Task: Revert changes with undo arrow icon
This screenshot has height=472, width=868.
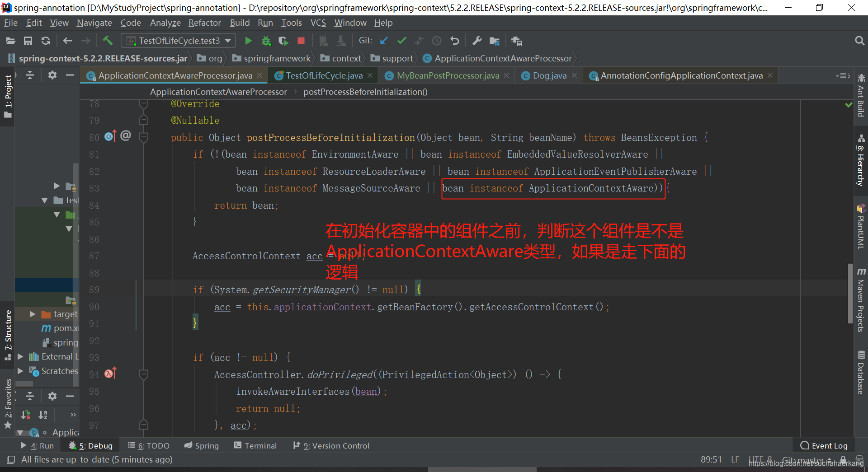Action: coord(454,41)
